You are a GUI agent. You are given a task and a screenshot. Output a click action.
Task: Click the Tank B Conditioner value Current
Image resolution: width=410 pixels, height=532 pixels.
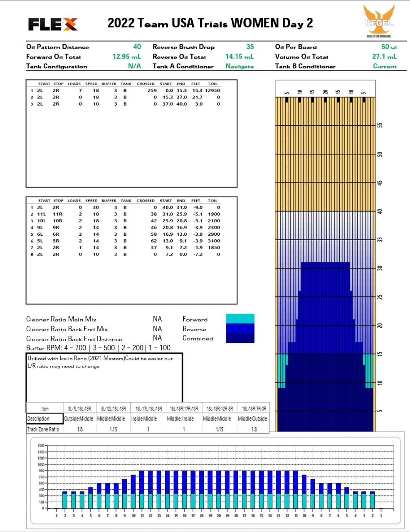(385, 66)
